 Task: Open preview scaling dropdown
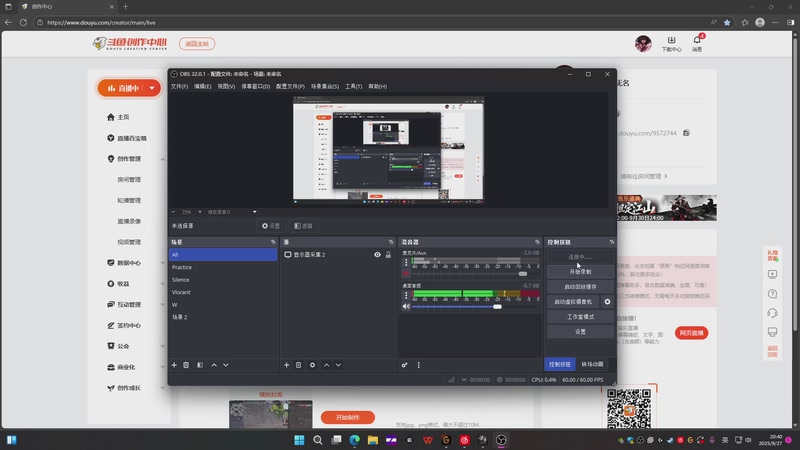(x=255, y=212)
